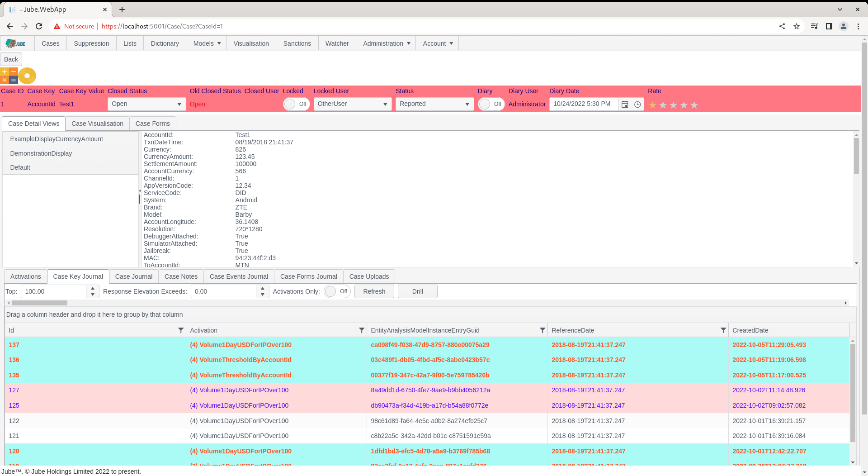The width and height of the screenshot is (868, 476).
Task: Decrease the Top value with down arrow
Action: [x=93, y=295]
